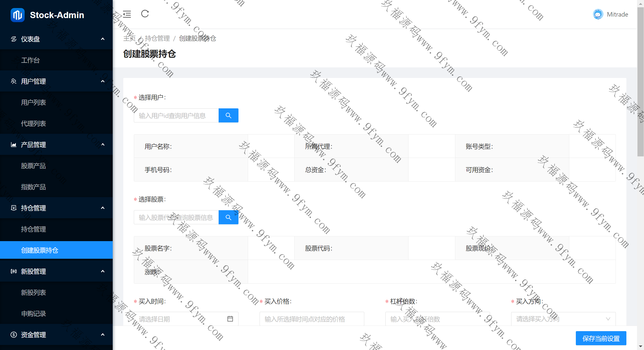This screenshot has height=350, width=644.
Task: Click the page refresh icon
Action: (145, 14)
